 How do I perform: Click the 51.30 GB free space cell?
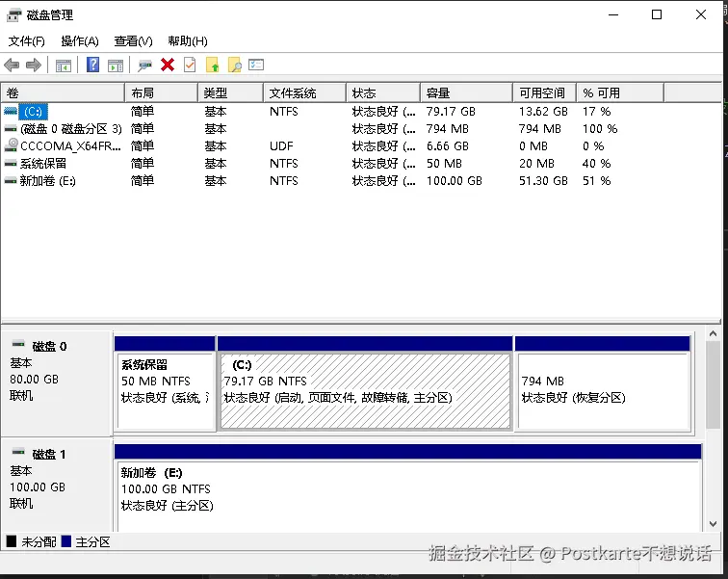[x=543, y=180]
